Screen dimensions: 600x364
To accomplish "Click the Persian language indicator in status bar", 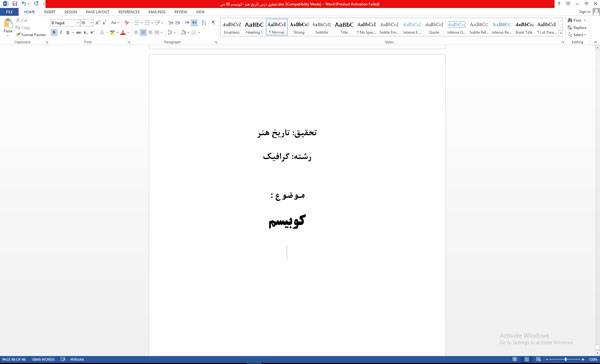I will tap(77, 359).
